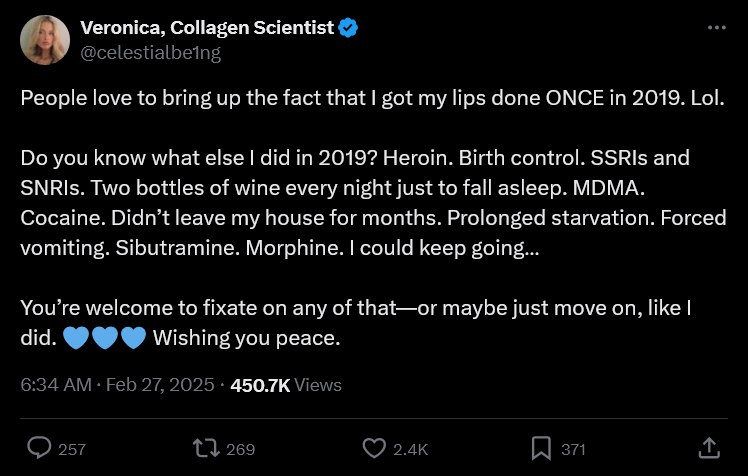The image size is (748, 476).
Task: Open the 450.7K Views analytics link
Action: tap(286, 384)
